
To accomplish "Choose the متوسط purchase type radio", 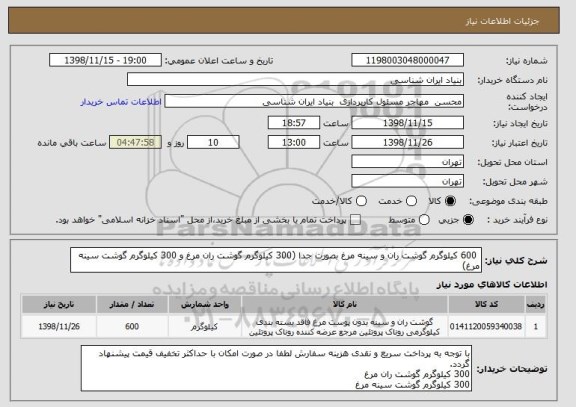I will [x=424, y=220].
